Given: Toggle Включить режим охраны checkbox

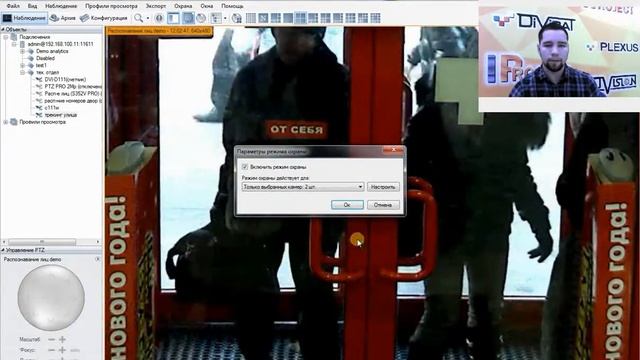Looking at the screenshot, I should (245, 167).
